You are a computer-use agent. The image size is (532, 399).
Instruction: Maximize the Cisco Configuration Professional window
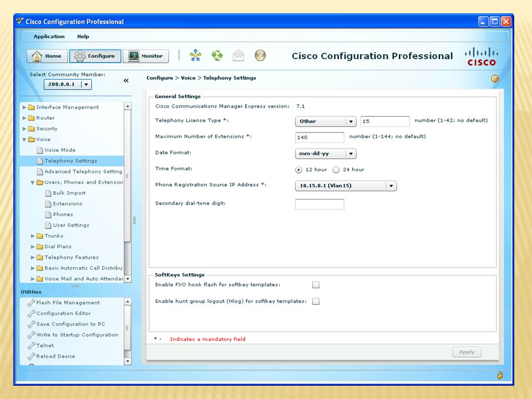click(x=495, y=22)
